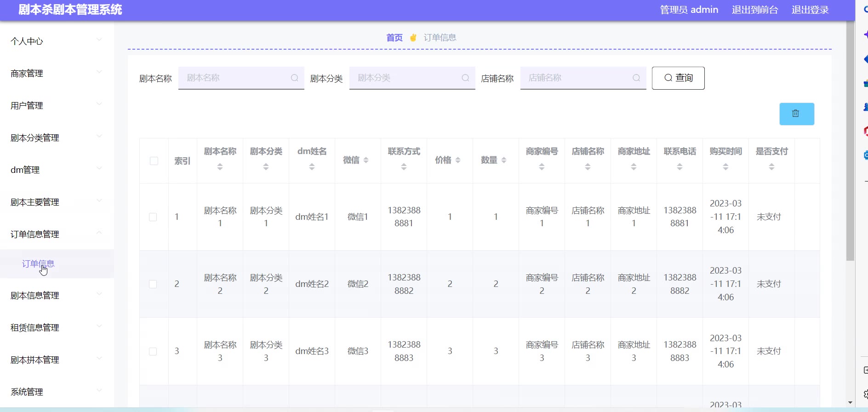
Task: Toggle the select-all checkbox in table header
Action: [x=154, y=161]
